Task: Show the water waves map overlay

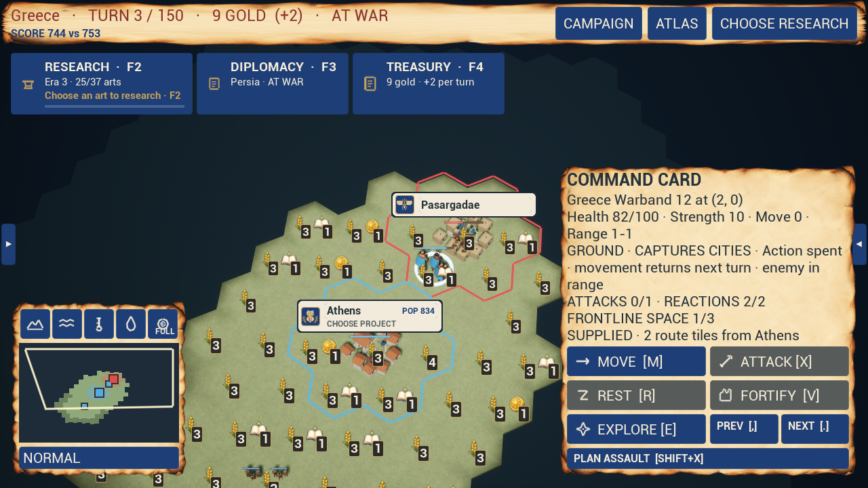Action: click(x=67, y=324)
